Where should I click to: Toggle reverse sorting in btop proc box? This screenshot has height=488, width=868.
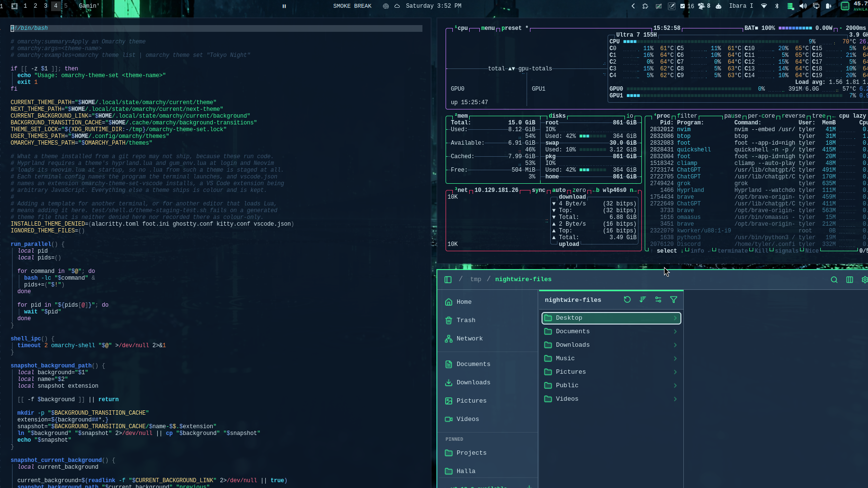(793, 116)
